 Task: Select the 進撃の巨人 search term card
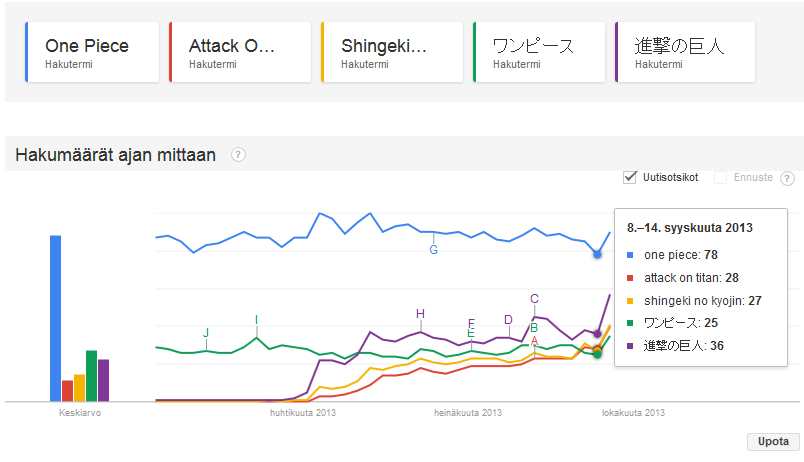[x=685, y=52]
